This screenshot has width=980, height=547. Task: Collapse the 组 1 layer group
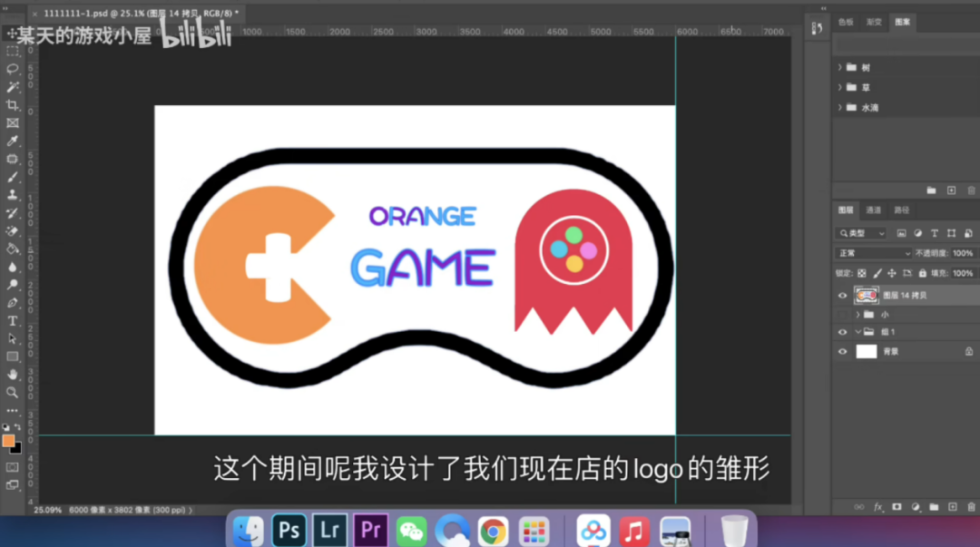coord(857,332)
